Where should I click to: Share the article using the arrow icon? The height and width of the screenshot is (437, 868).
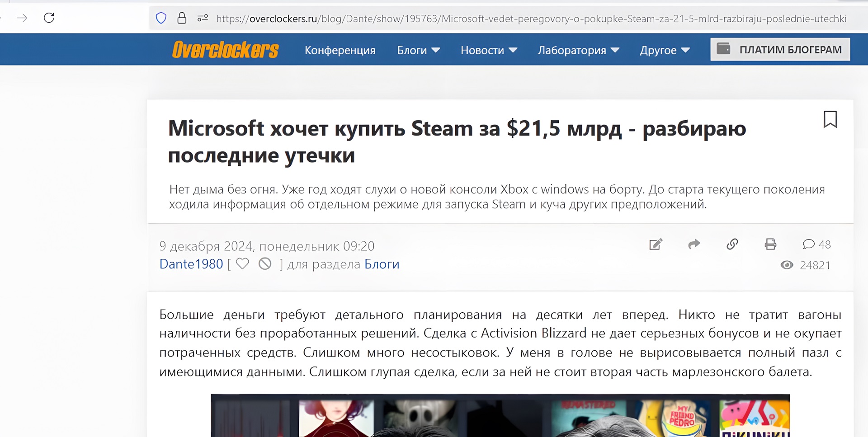(x=694, y=244)
